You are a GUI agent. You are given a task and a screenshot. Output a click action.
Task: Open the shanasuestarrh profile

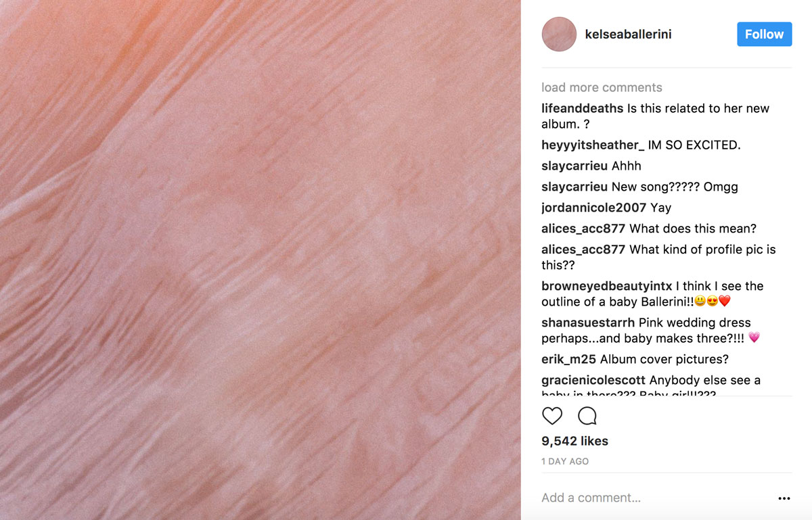(588, 323)
